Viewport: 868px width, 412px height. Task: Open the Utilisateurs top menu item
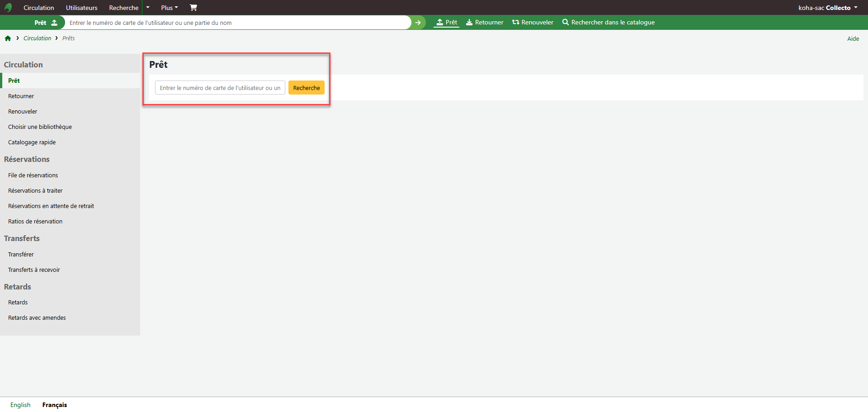click(81, 8)
